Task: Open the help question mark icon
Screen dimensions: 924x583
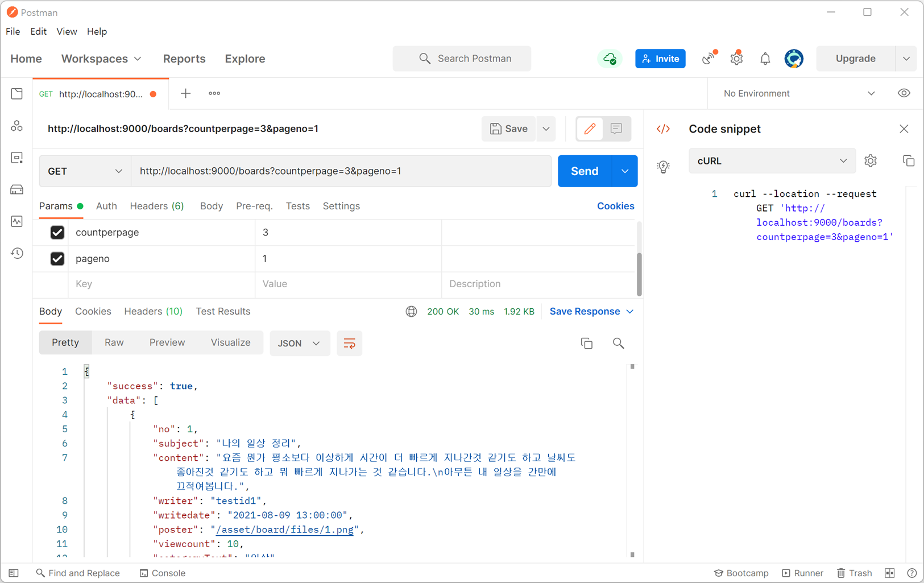Action: pyautogui.click(x=912, y=573)
